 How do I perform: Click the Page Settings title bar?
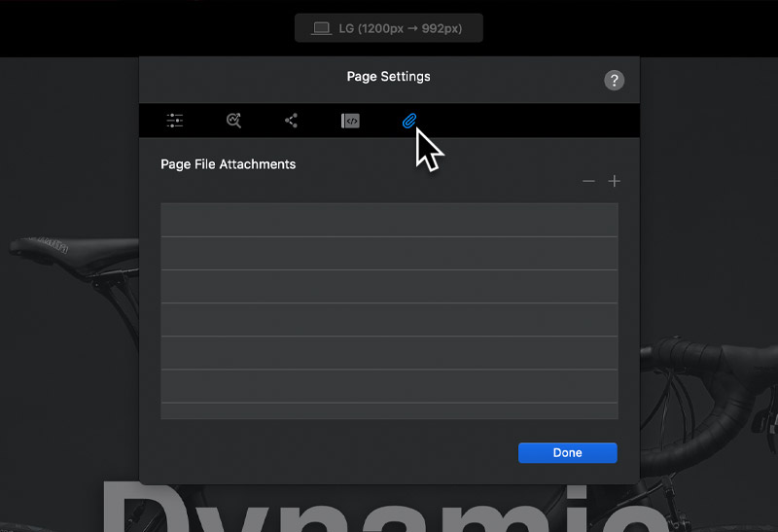[x=388, y=76]
